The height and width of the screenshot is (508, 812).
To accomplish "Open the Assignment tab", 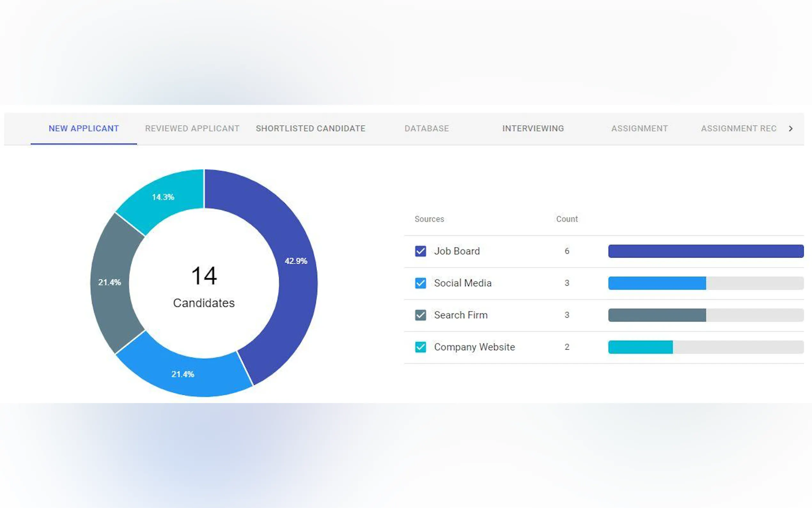I will pos(639,128).
